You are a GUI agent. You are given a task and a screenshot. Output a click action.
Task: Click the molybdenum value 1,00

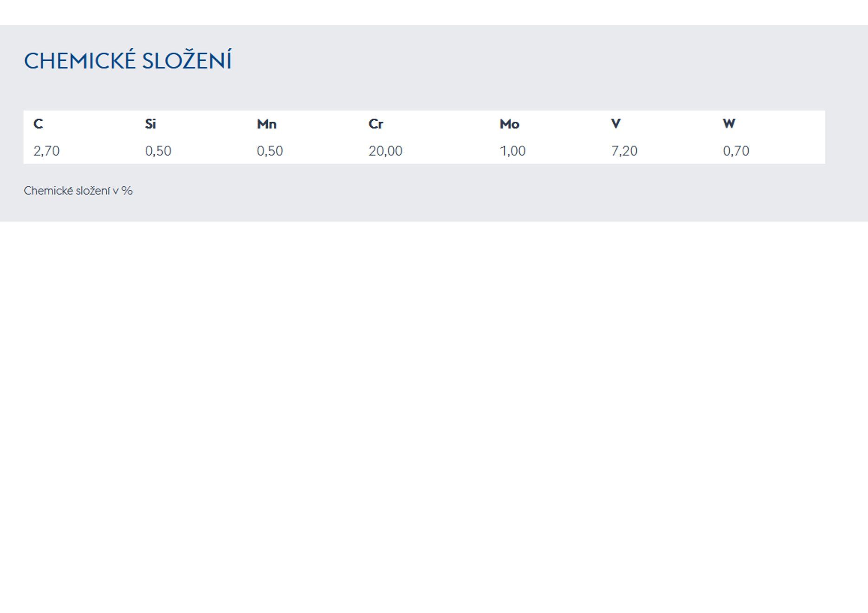[512, 151]
